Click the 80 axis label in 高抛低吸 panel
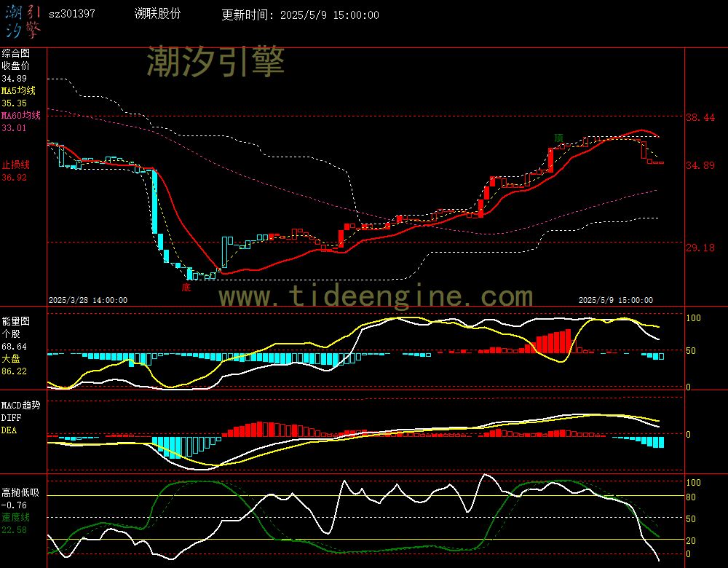This screenshot has height=568, width=728. point(691,497)
